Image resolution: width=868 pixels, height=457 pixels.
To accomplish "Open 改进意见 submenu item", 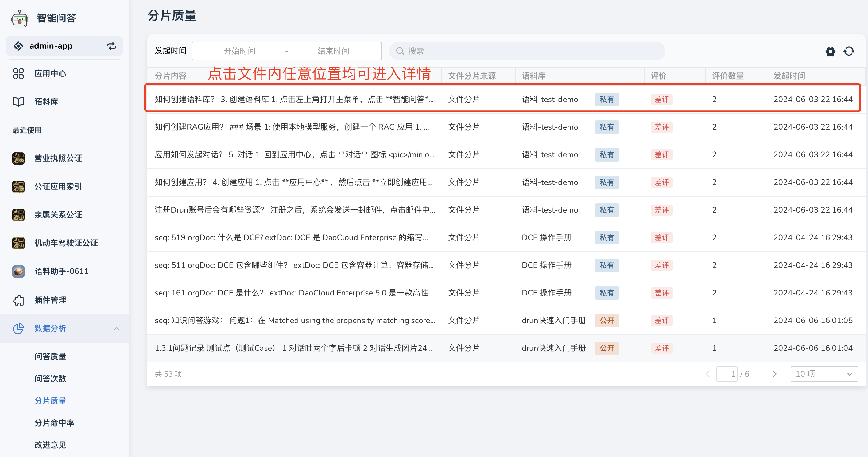I will [x=50, y=445].
